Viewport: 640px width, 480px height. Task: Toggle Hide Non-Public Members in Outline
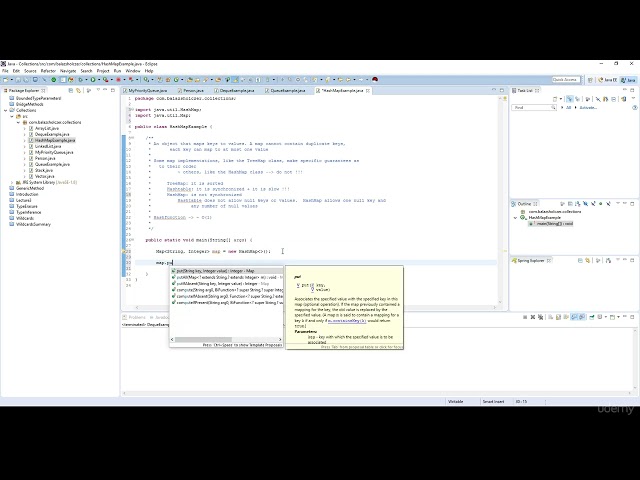tap(600, 204)
